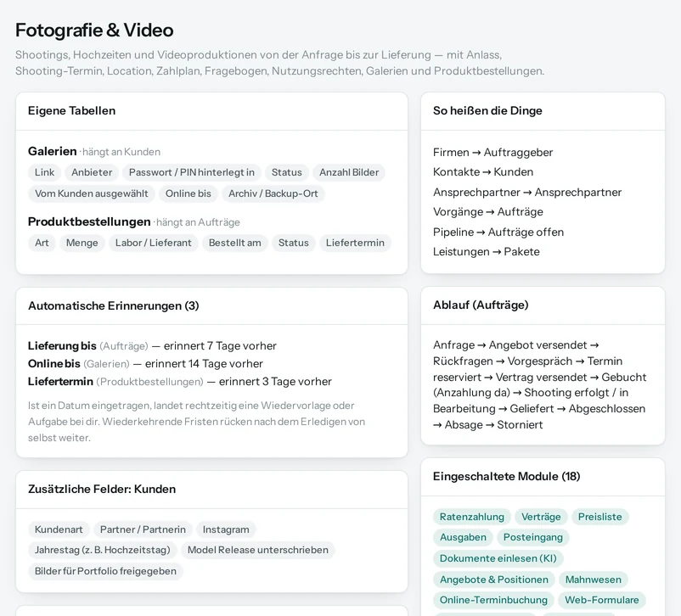This screenshot has width=681, height=616.
Task: Click the 'Lieferung bis' reminder line
Action: pyautogui.click(x=152, y=346)
